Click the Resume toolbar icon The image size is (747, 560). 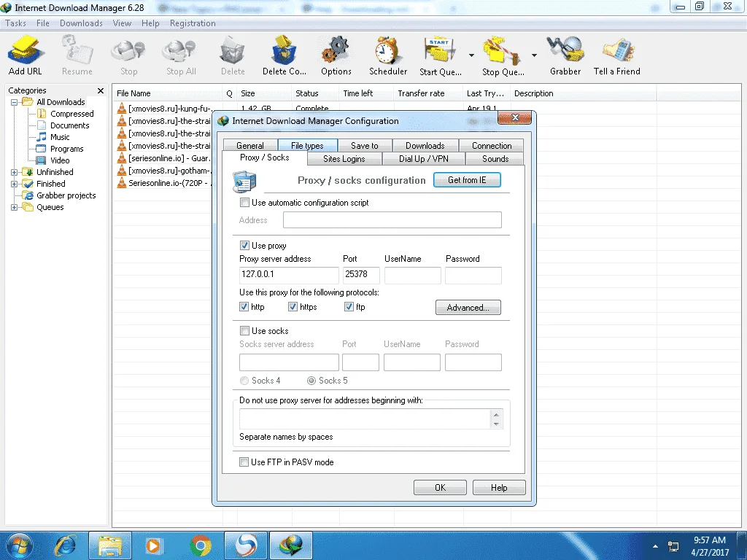77,50
